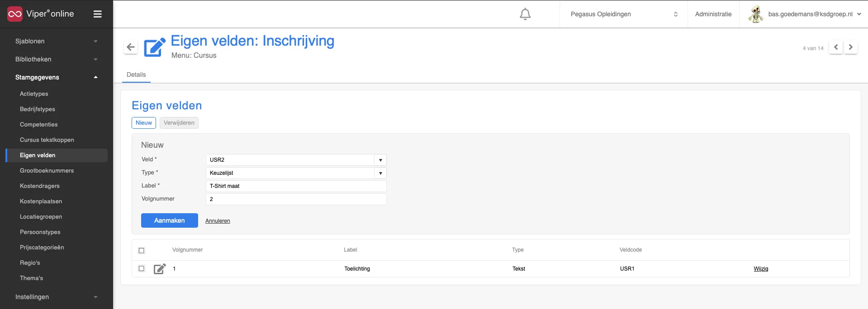Click the large edit page icon

tap(155, 47)
